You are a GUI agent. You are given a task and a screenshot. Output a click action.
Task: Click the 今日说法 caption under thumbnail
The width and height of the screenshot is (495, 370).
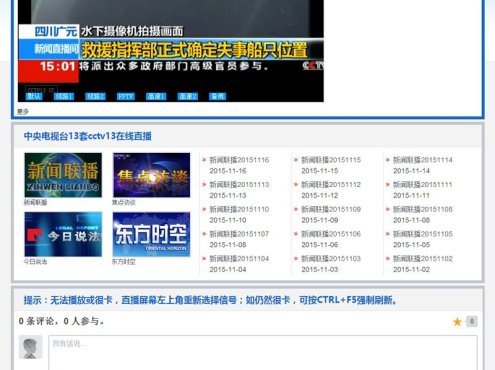35,262
